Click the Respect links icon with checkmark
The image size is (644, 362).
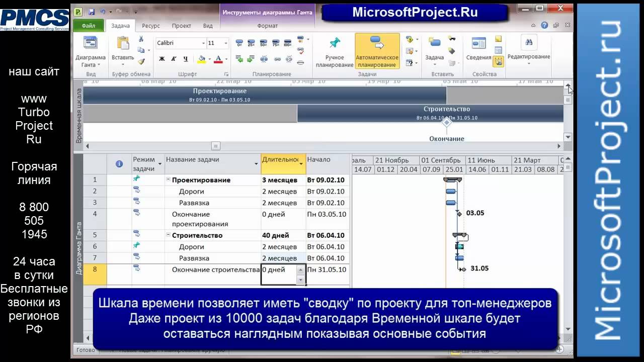coord(300,50)
